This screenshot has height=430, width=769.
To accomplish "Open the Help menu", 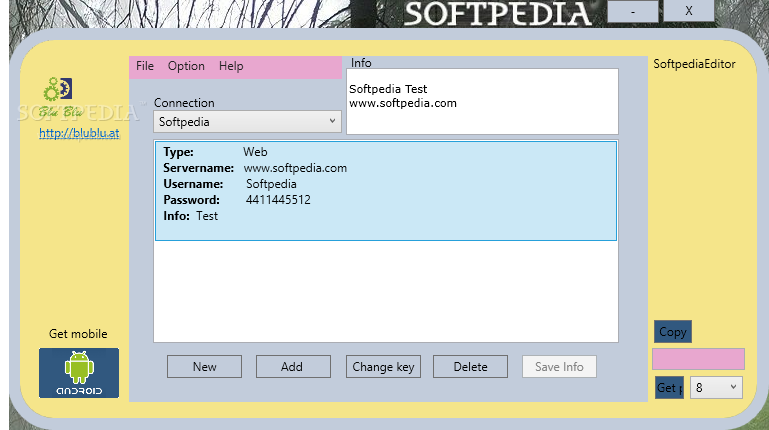I will coord(231,66).
